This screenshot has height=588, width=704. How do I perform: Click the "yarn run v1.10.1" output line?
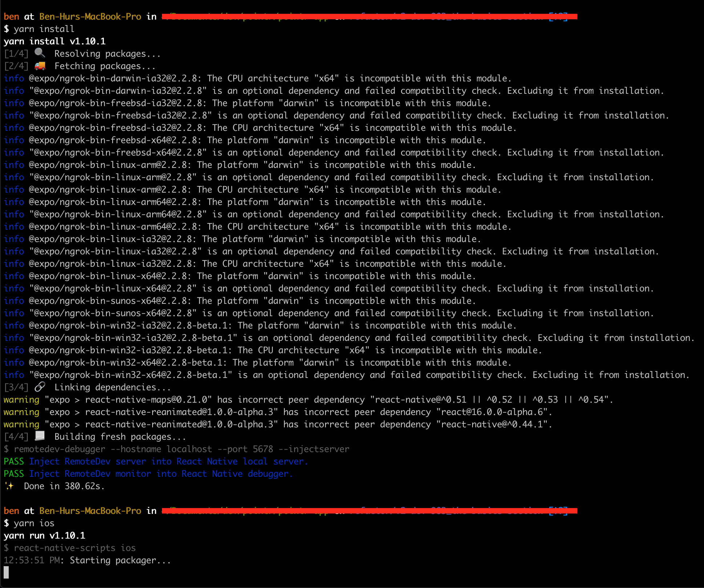(x=44, y=536)
